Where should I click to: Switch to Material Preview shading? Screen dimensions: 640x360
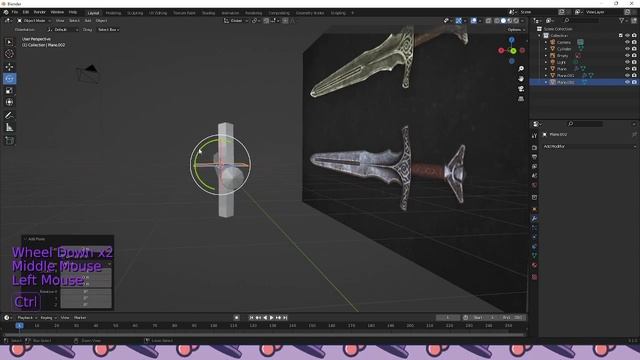[510, 20]
